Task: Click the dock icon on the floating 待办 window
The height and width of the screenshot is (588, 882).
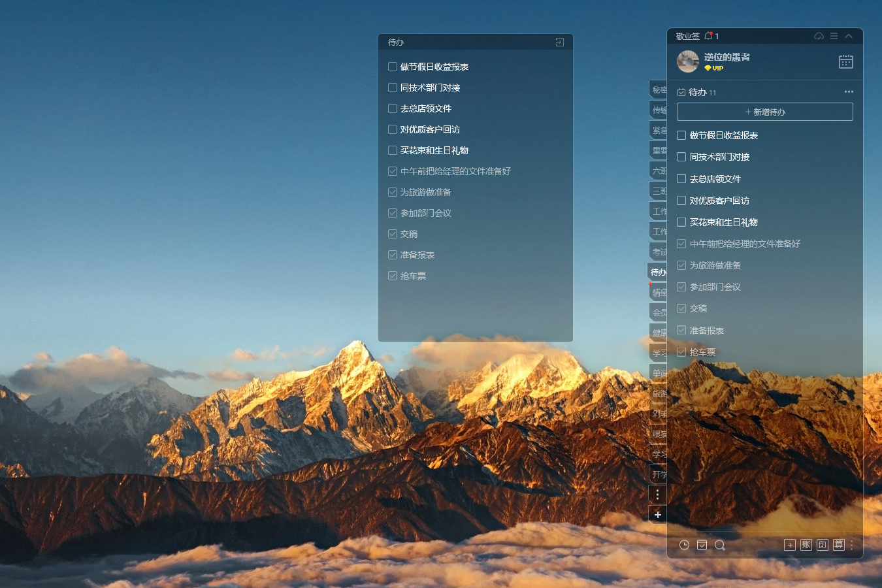Action: [559, 42]
